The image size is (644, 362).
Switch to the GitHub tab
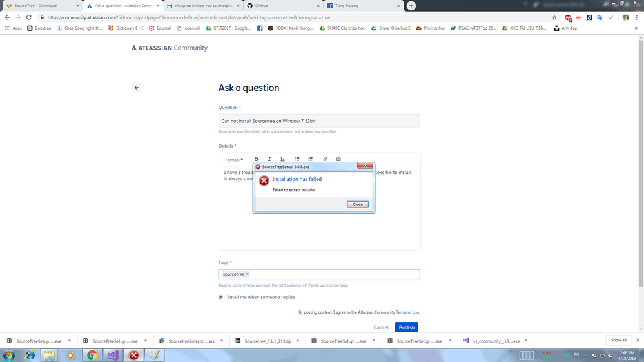click(x=284, y=6)
